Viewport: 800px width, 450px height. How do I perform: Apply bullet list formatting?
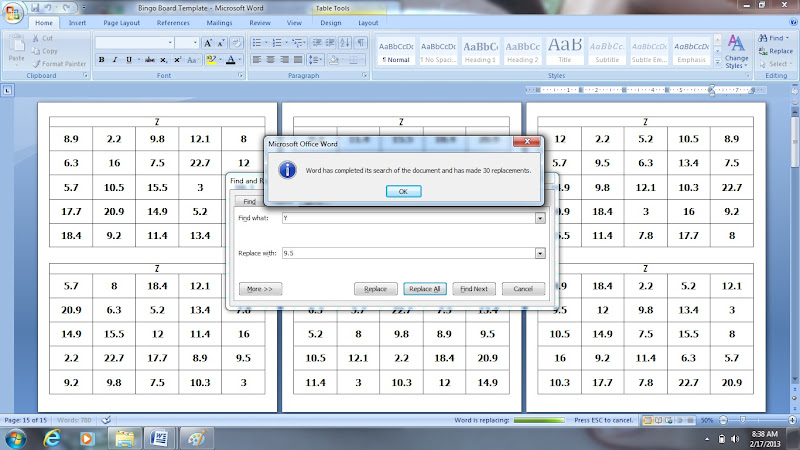point(259,43)
